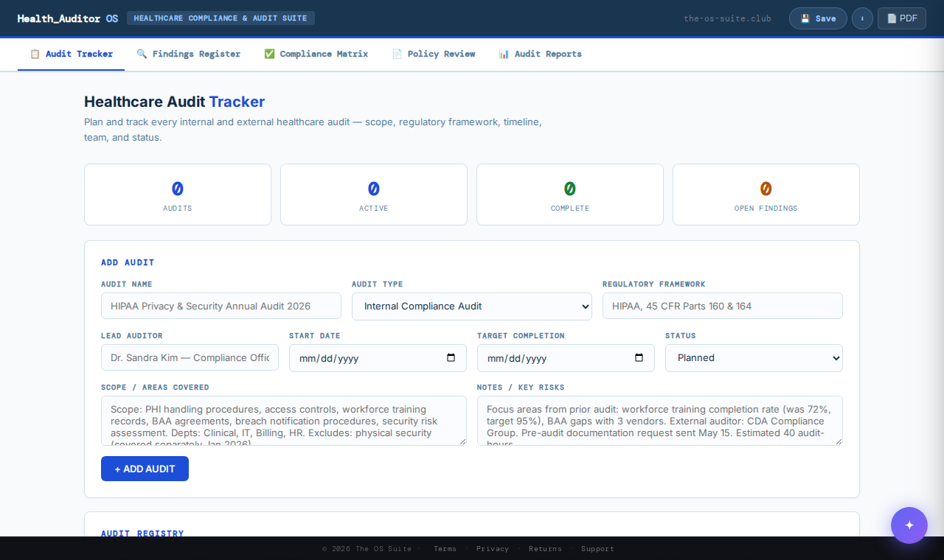Click the Scope / Areas Covered textarea

coord(284,421)
